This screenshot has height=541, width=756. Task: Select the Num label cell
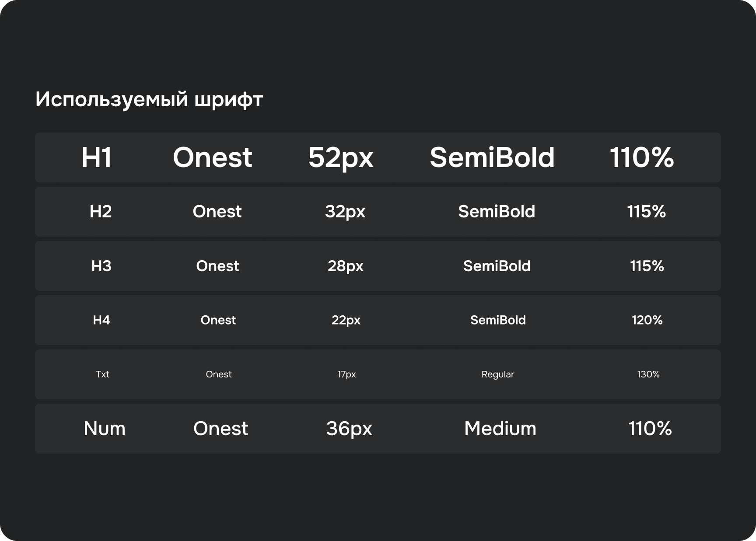(x=105, y=429)
